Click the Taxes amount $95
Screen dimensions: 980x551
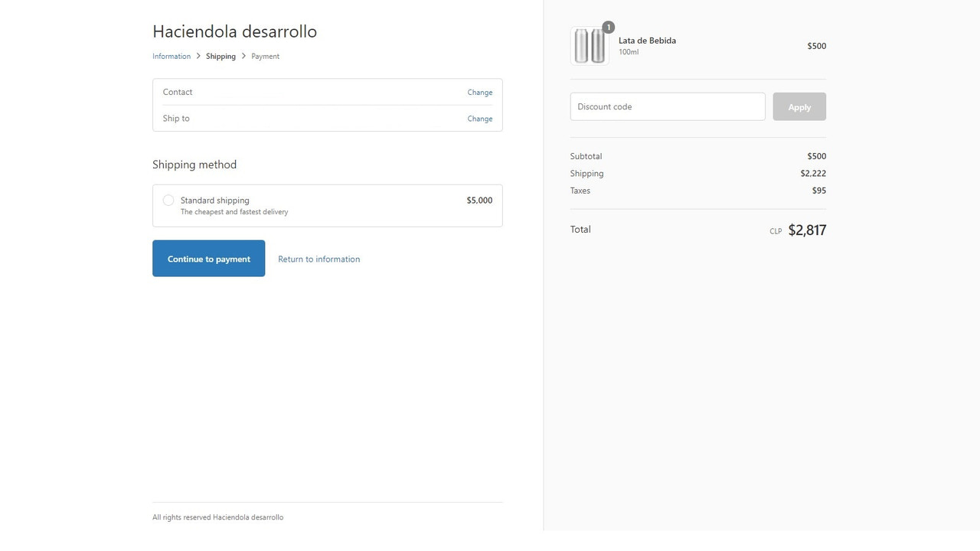tap(819, 191)
